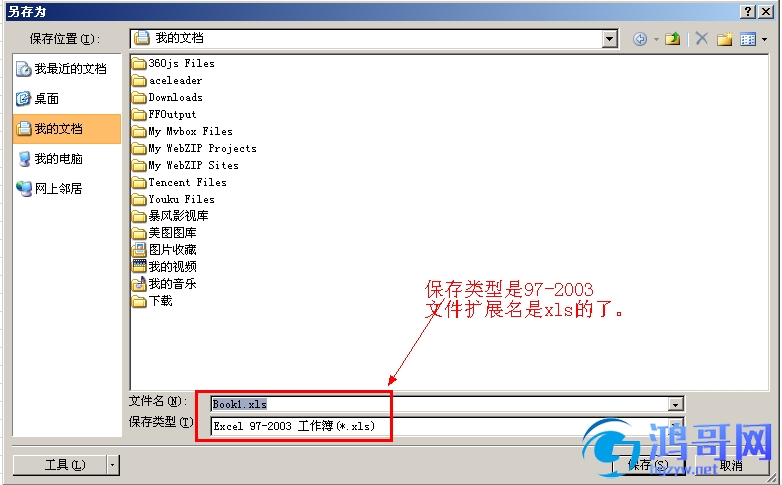Image resolution: width=782 pixels, height=485 pixels.
Task: Select the Downloads folder
Action: coord(167,97)
